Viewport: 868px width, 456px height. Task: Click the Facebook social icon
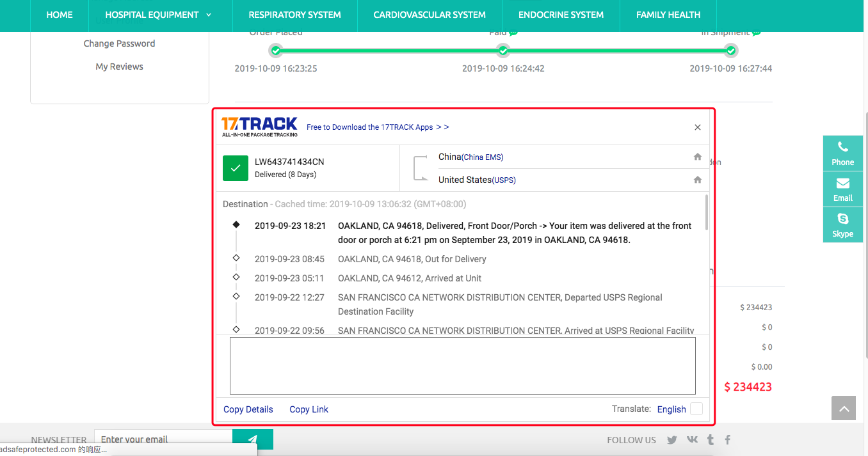click(x=728, y=440)
